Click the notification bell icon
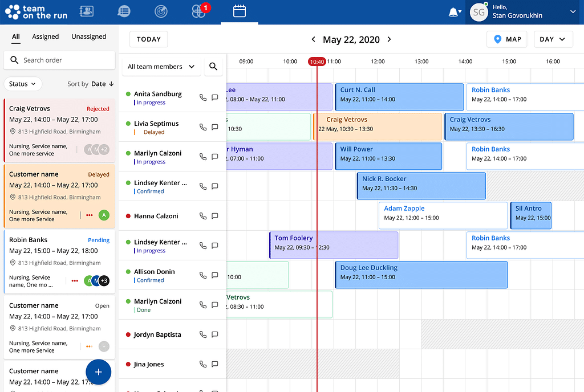This screenshot has height=392, width=584. (x=454, y=12)
